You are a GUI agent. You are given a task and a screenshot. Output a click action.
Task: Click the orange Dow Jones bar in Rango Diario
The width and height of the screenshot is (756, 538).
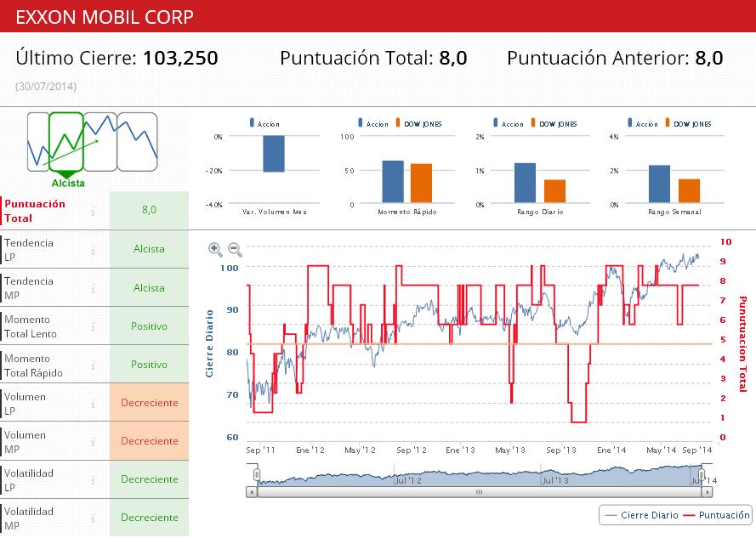554,191
